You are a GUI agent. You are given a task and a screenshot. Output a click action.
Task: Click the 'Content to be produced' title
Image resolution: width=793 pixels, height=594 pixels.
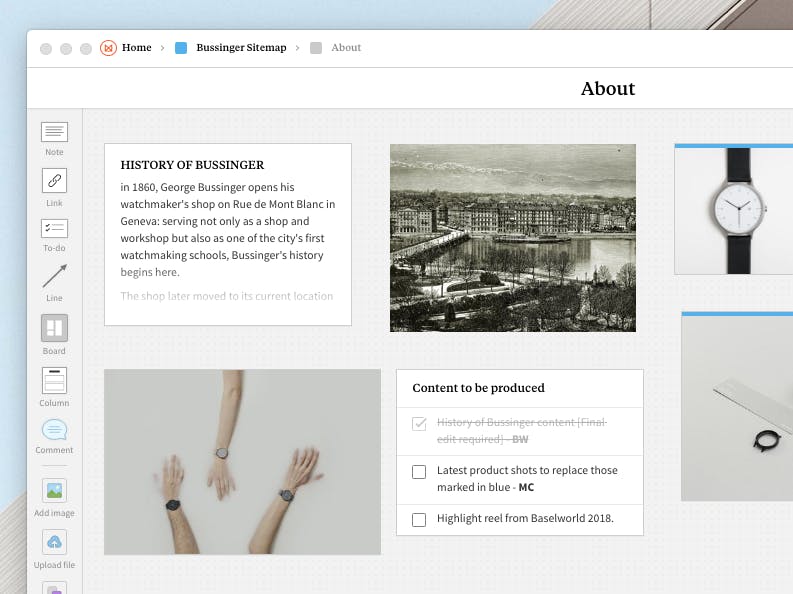pos(478,388)
